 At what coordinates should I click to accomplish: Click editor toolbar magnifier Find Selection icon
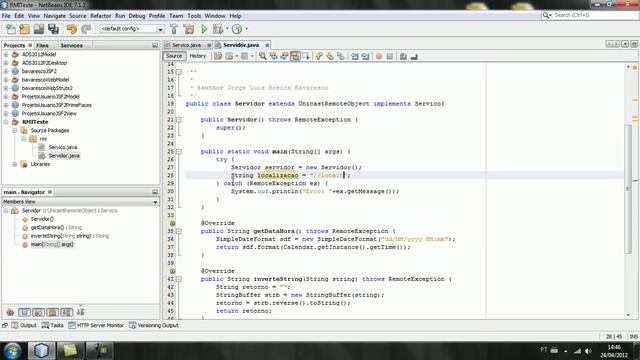(x=262, y=56)
